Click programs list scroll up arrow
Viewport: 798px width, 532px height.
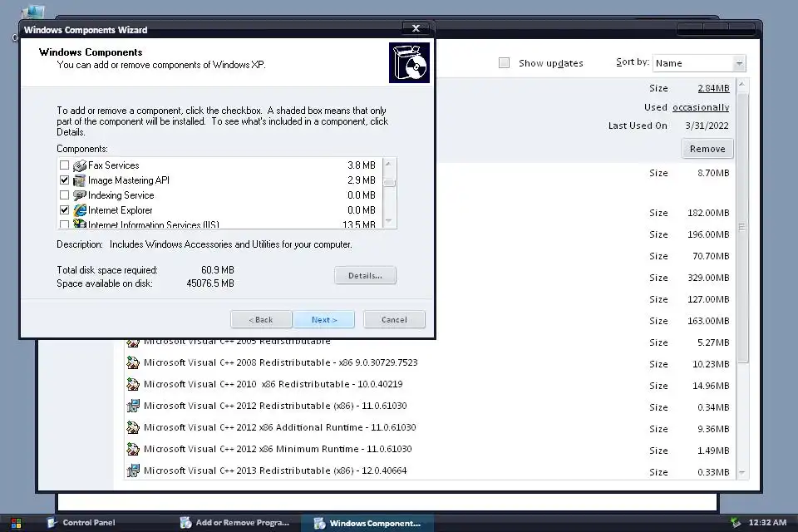[x=742, y=84]
